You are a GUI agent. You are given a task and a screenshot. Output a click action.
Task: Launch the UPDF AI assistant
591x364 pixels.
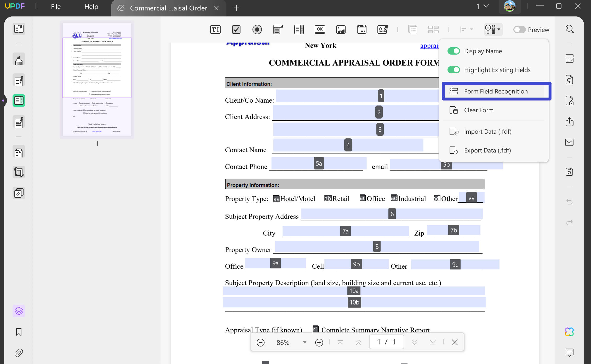569,332
